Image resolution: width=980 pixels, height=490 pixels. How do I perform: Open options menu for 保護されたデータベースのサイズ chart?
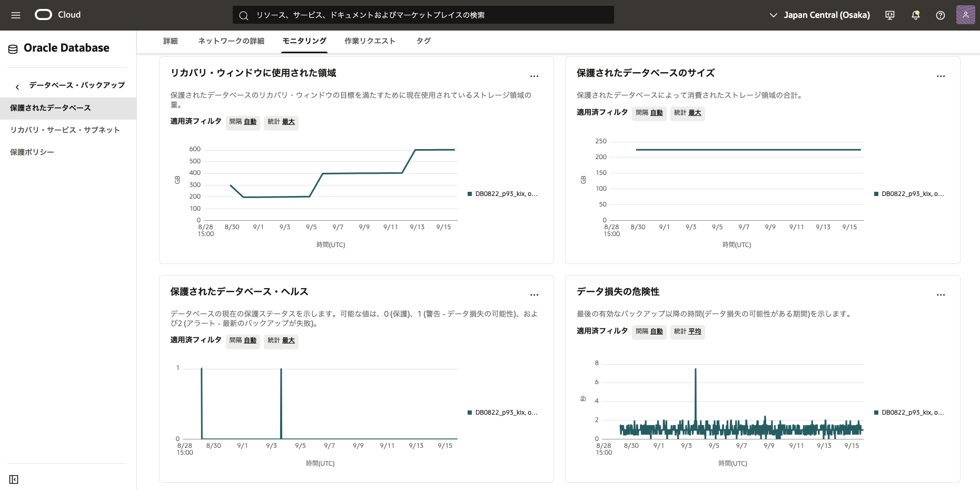click(x=941, y=76)
